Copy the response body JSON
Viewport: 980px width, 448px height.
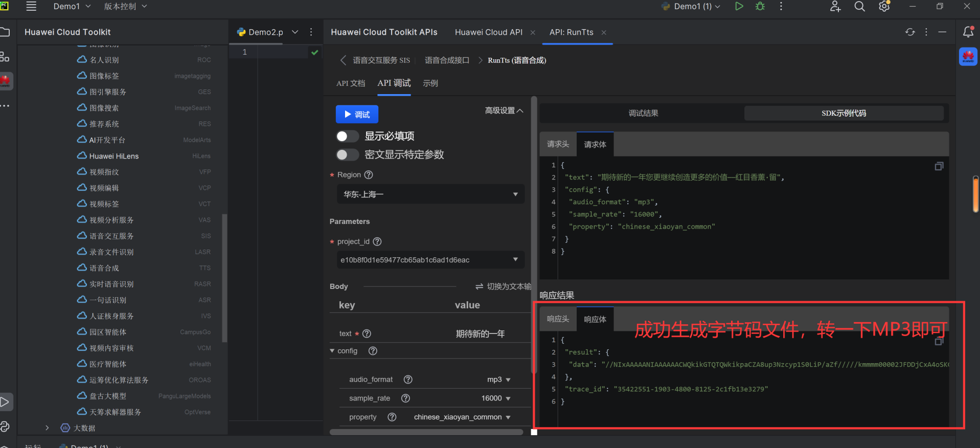[939, 341]
